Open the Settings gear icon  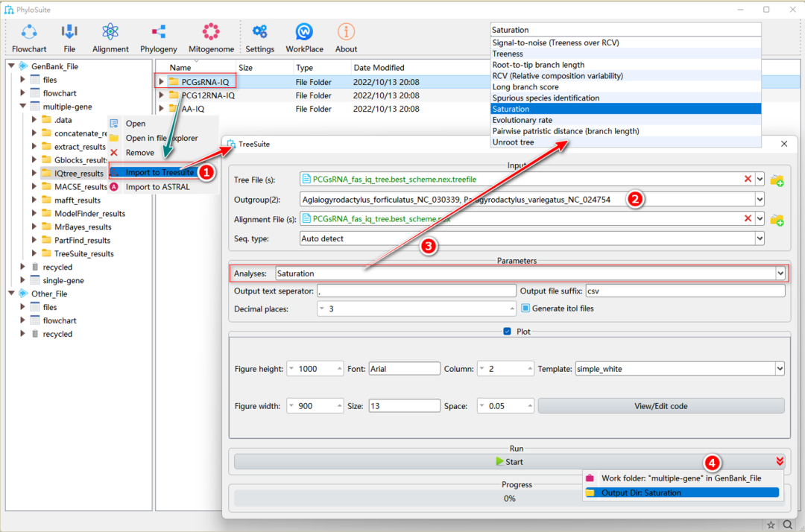click(x=260, y=32)
